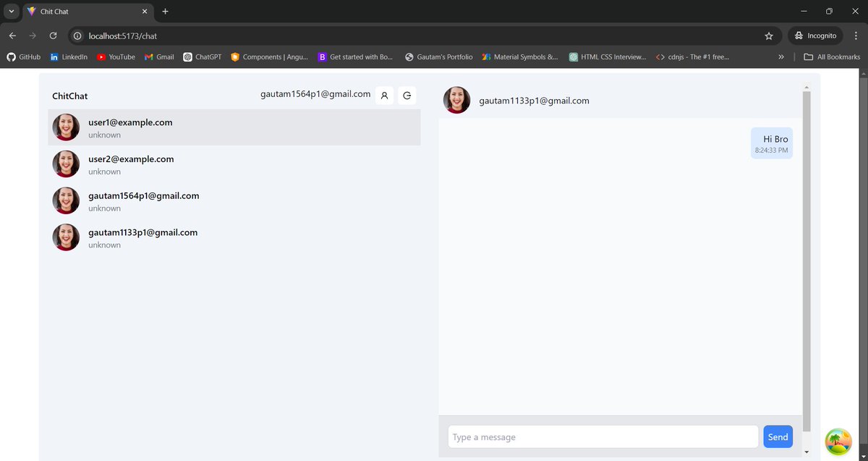The image size is (868, 461).
Task: Click the Incognito badge in browser toolbar
Action: [x=815, y=35]
